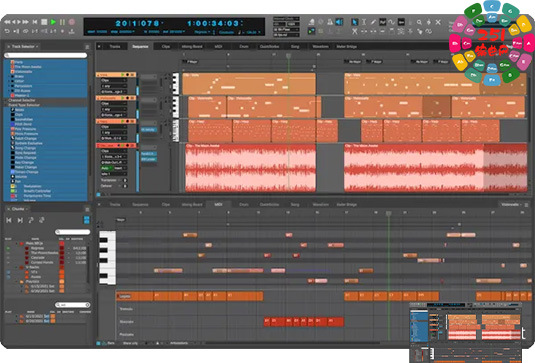Click the Track Selector search field
The width and height of the screenshot is (535, 363).
coord(46,55)
